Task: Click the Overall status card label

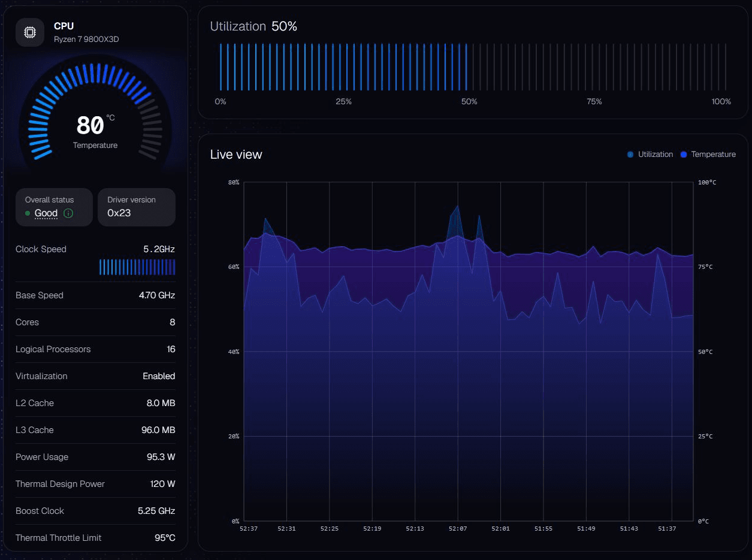Action: pyautogui.click(x=50, y=200)
